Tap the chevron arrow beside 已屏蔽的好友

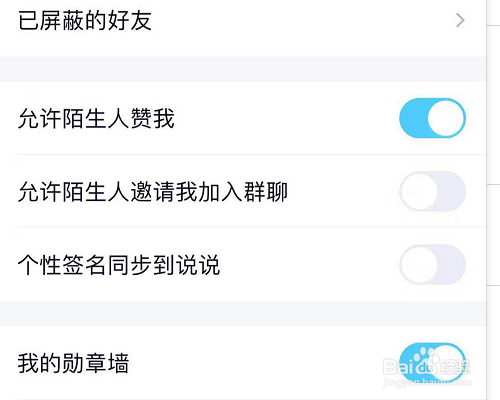pos(460,21)
